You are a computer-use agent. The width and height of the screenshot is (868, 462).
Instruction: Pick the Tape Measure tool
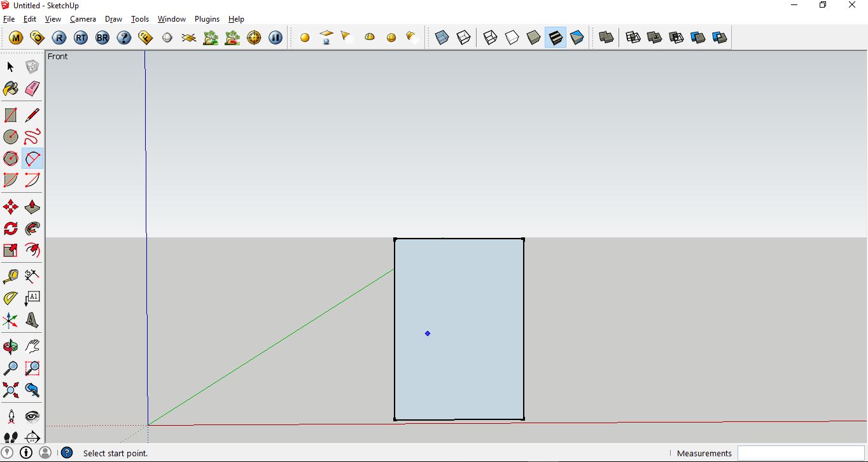(10, 276)
